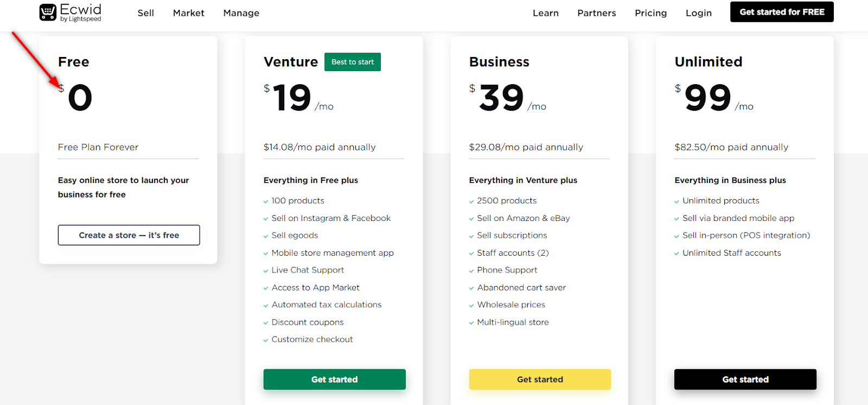This screenshot has width=868, height=405.
Task: Click Get started on the Venture plan
Action: pyautogui.click(x=334, y=379)
